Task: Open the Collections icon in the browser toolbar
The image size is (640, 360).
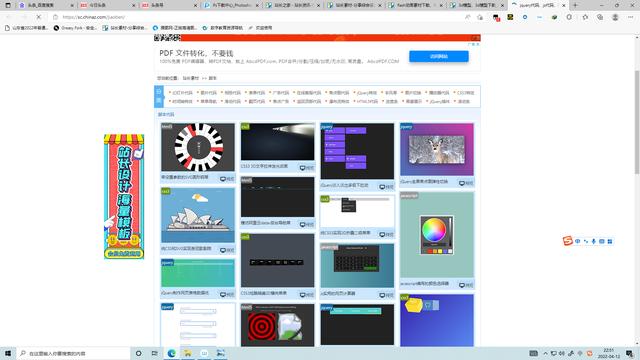Action: [x=600, y=17]
